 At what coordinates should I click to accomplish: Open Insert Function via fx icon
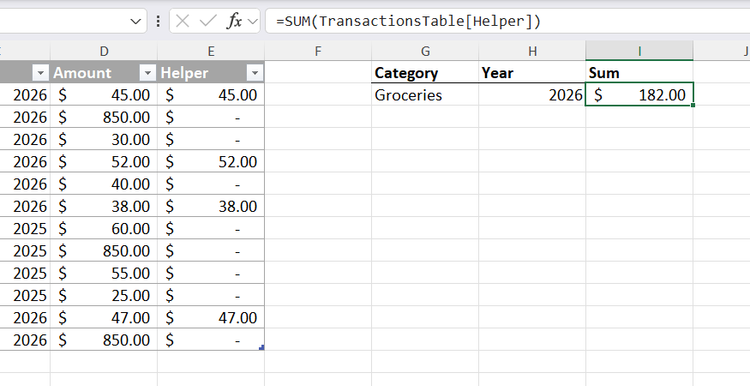point(234,21)
